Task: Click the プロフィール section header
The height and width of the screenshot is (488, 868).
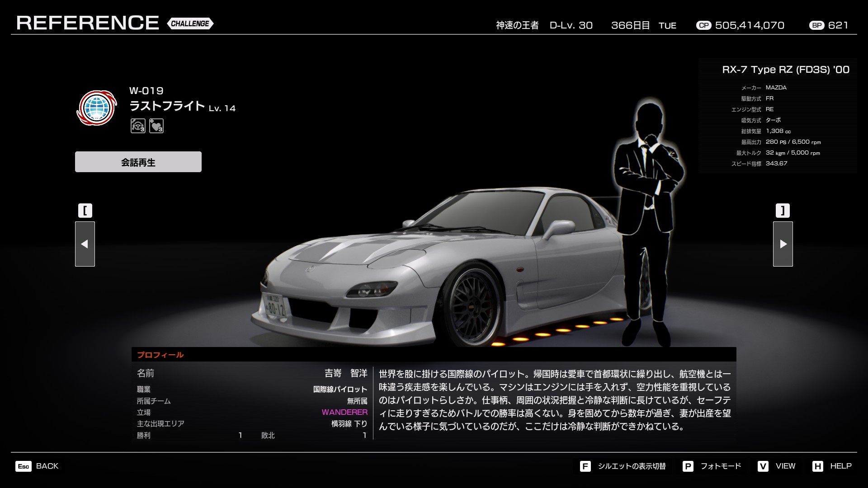Action: [x=160, y=355]
